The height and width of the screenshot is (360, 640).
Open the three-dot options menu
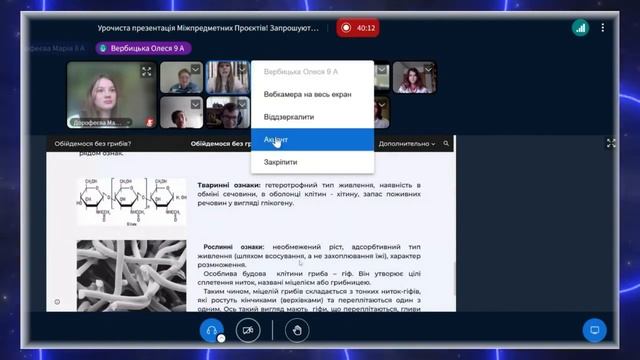[602, 28]
